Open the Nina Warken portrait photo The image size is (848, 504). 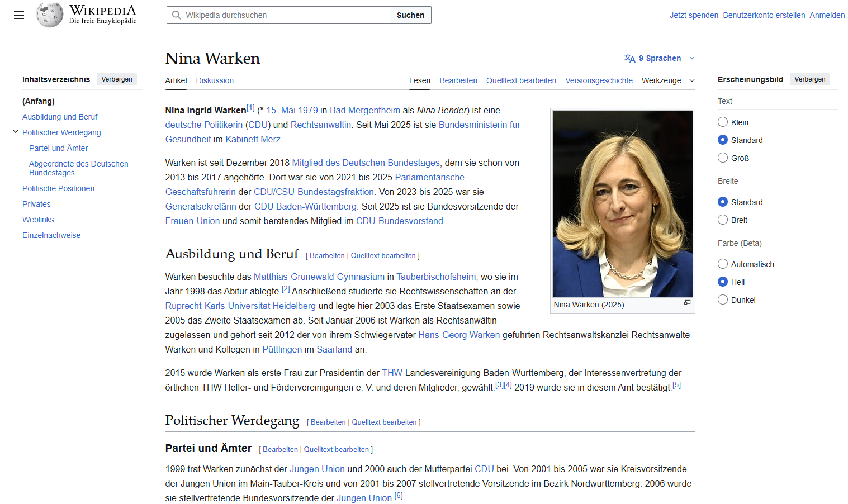point(623,204)
